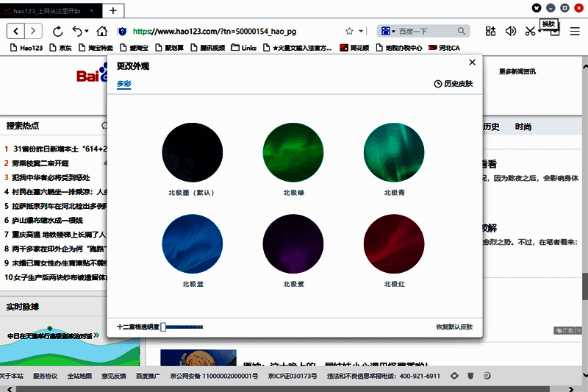The height and width of the screenshot is (392, 588).
Task: Open the 同花顺 bookmark
Action: pyautogui.click(x=354, y=48)
